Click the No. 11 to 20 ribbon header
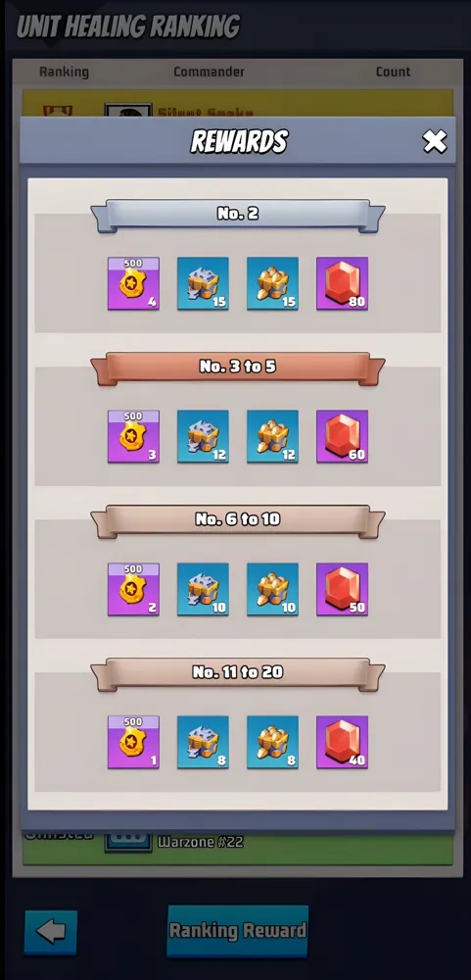471x980 pixels. [238, 674]
